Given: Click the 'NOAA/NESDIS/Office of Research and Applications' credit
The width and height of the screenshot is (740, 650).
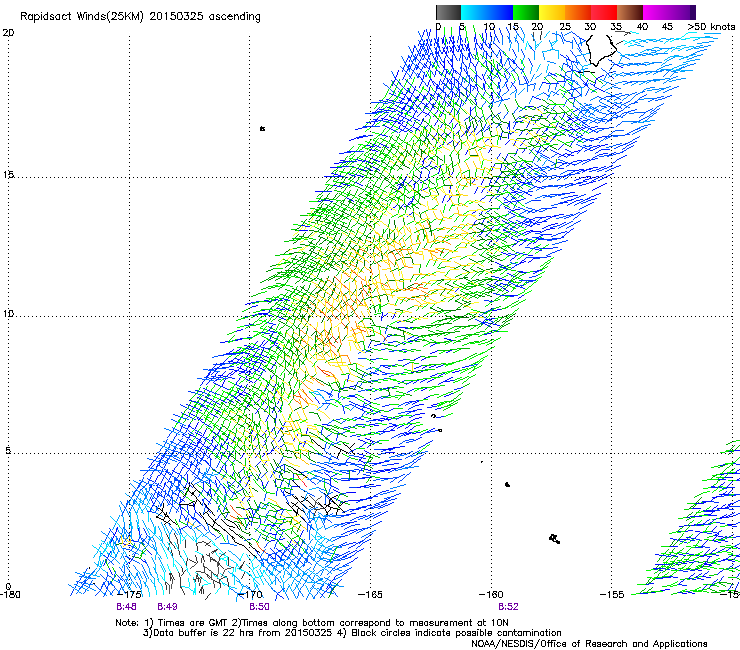Looking at the screenshot, I should pos(589,644).
